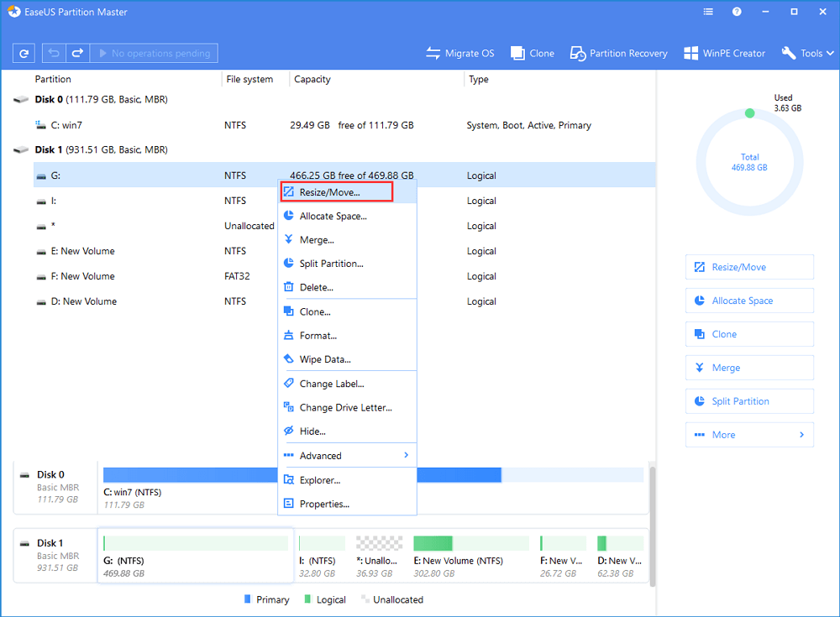The height and width of the screenshot is (617, 840).
Task: Select the I: partition row in list
Action: point(344,201)
